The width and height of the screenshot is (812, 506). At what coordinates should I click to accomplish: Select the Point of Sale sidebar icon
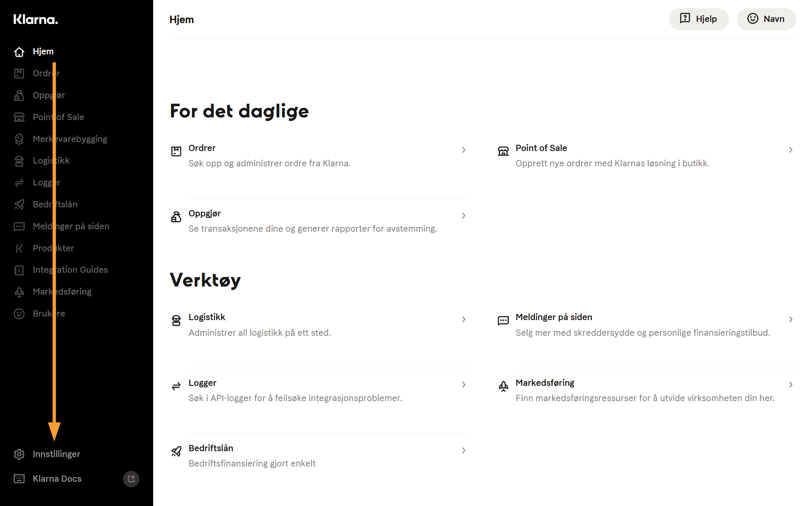pyautogui.click(x=19, y=117)
